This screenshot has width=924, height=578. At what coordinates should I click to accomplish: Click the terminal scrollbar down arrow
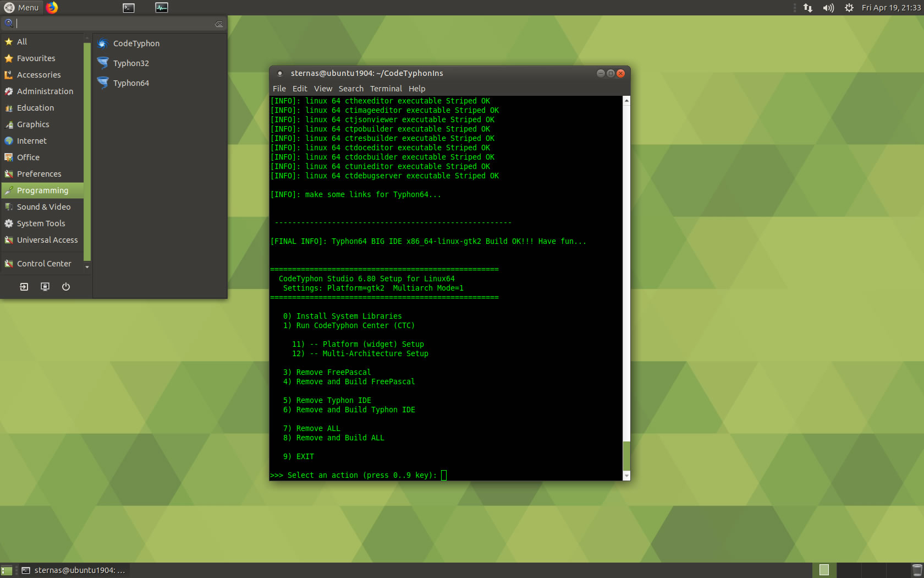[x=626, y=476]
